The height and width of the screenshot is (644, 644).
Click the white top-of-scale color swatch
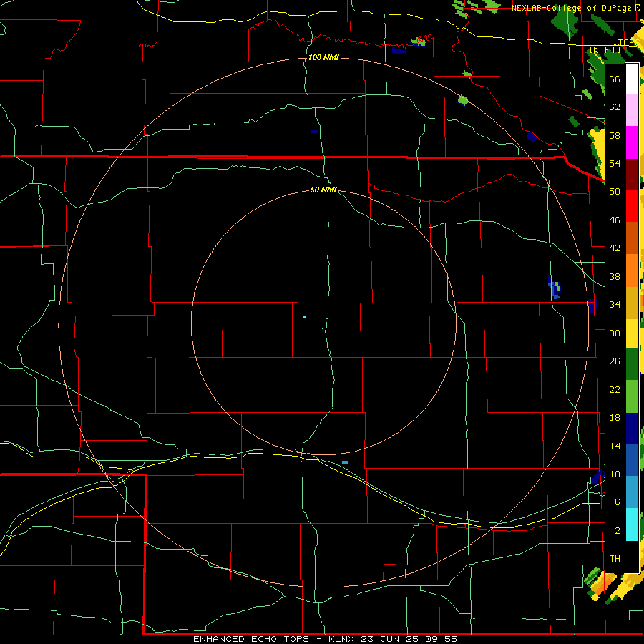tap(632, 79)
